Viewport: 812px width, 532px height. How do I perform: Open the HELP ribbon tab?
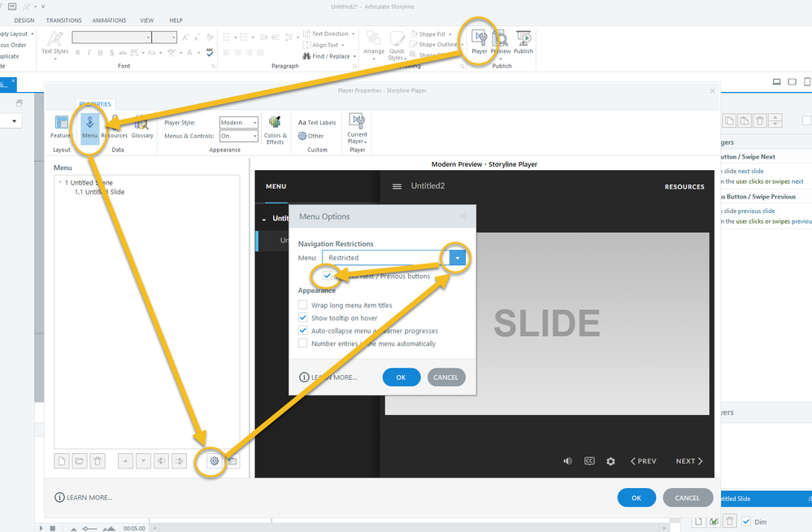point(176,20)
